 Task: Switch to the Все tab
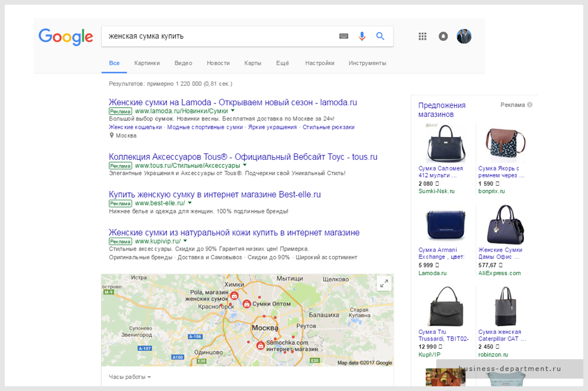(115, 63)
